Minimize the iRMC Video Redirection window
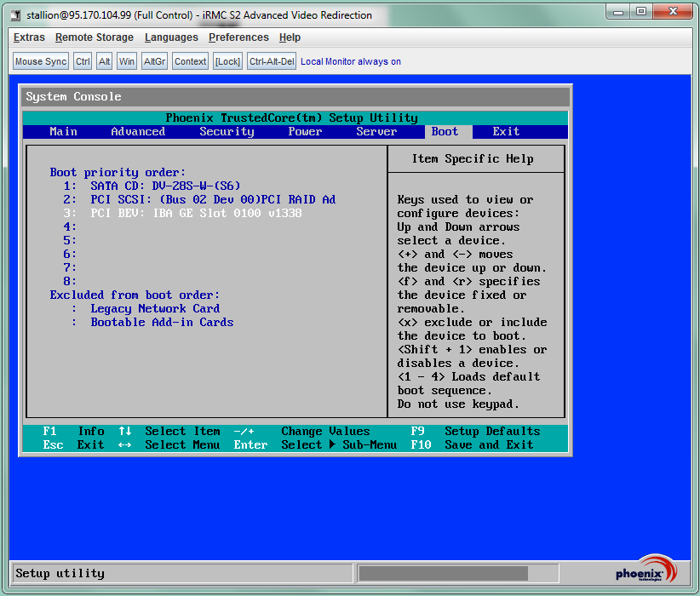This screenshot has height=596, width=700. [x=618, y=12]
